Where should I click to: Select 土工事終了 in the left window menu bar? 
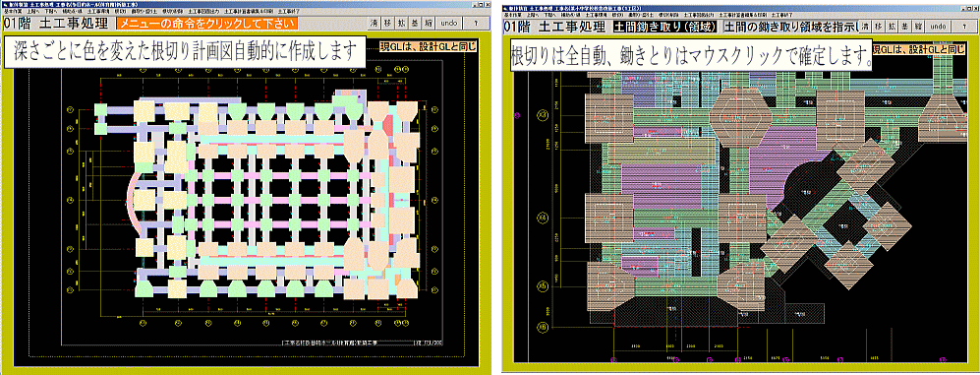pos(288,11)
